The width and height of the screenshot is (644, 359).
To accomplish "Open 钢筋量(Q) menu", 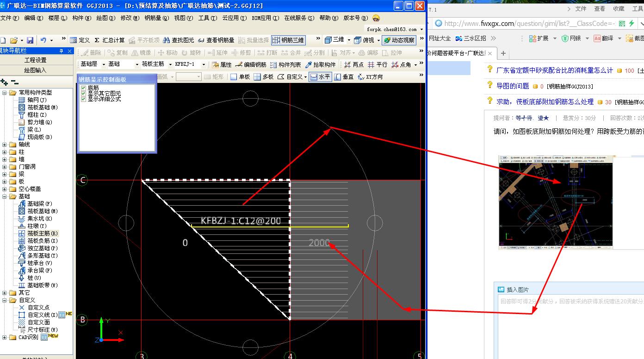I will point(156,18).
